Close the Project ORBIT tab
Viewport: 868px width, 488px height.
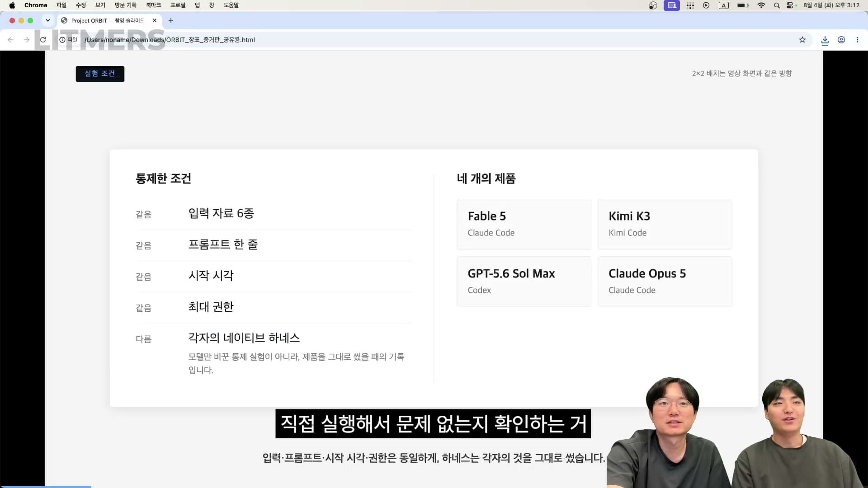tap(155, 20)
